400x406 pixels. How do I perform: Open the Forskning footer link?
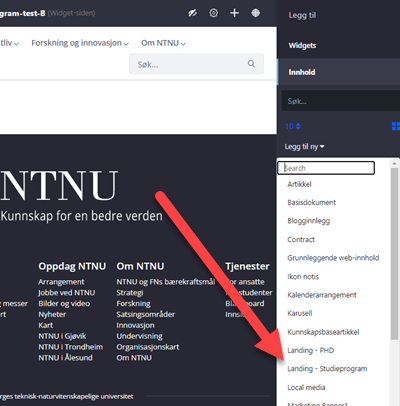click(x=133, y=303)
